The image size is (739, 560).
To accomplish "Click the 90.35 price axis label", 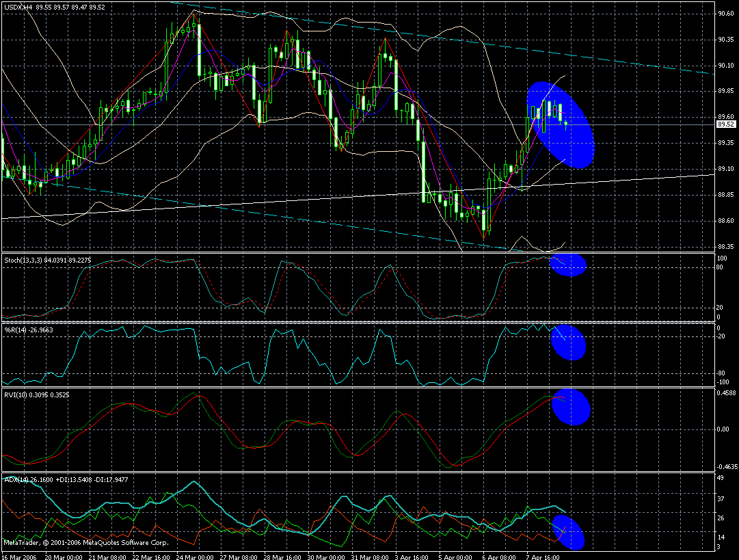I will [726, 40].
